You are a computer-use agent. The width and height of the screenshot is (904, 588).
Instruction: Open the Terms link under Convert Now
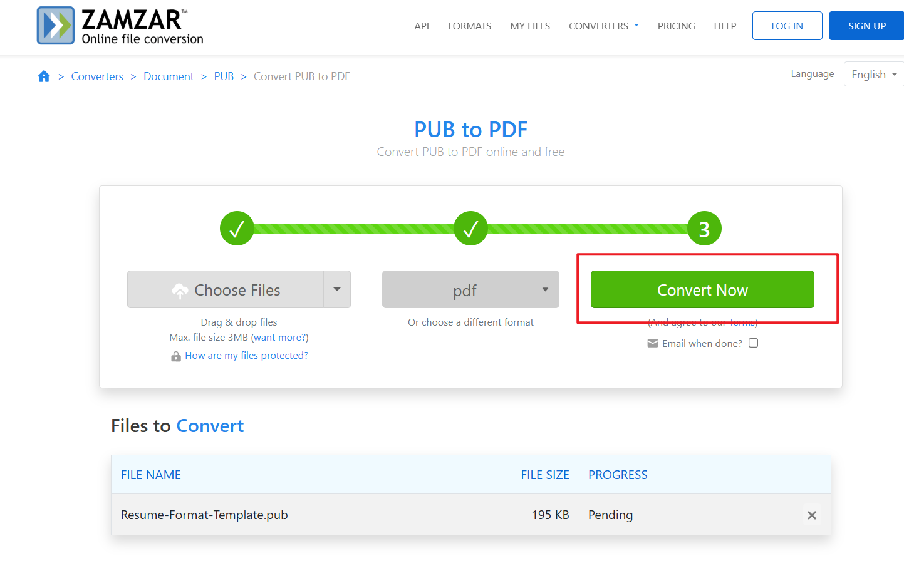742,322
